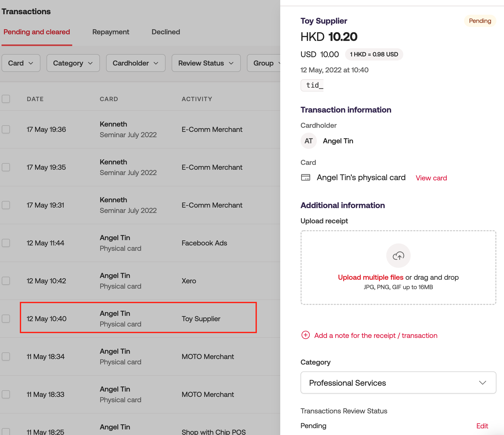The width and height of the screenshot is (504, 435).
Task: Click the physical card icon
Action: (x=305, y=177)
